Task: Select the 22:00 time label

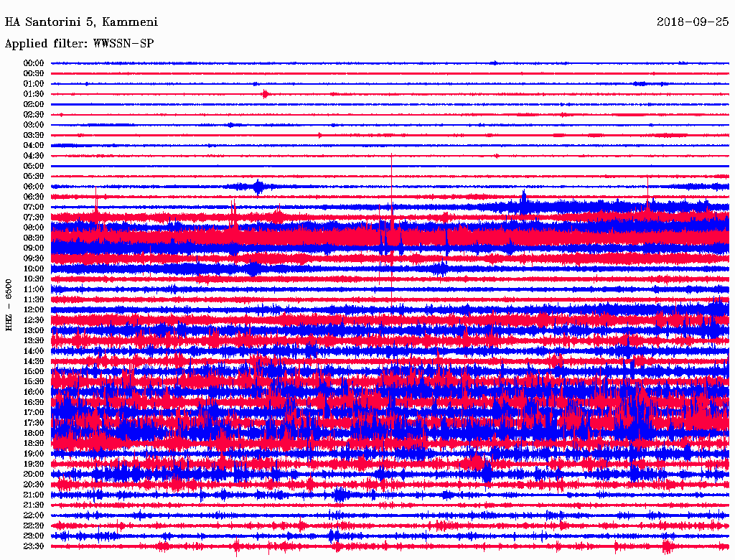Action: click(34, 515)
